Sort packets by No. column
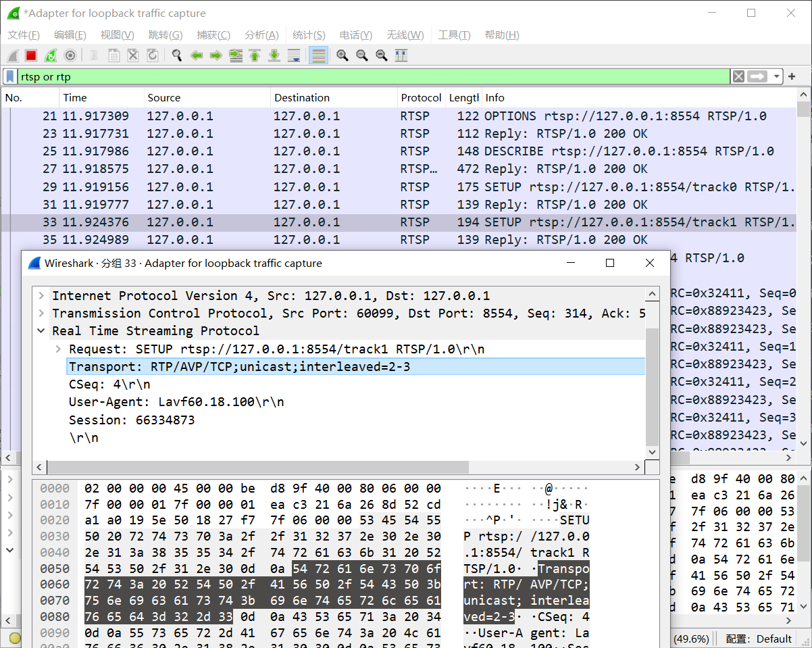Screen dimensions: 812x648 (x=30, y=98)
